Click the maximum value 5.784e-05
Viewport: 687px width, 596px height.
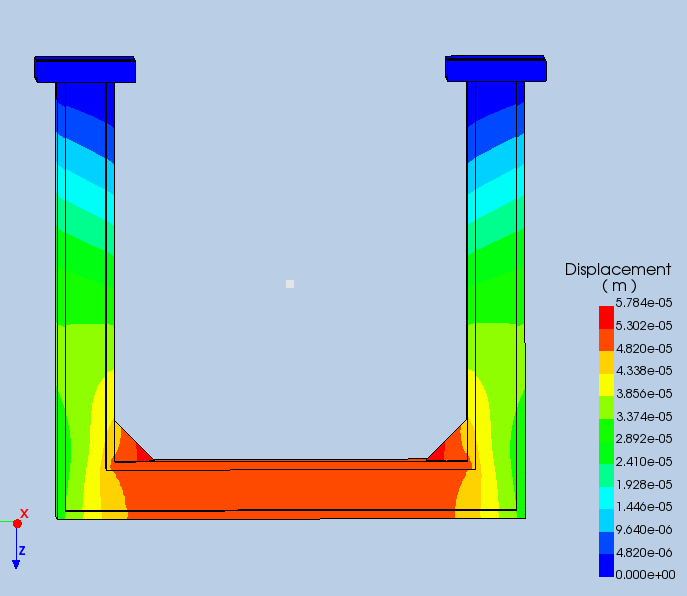(644, 303)
